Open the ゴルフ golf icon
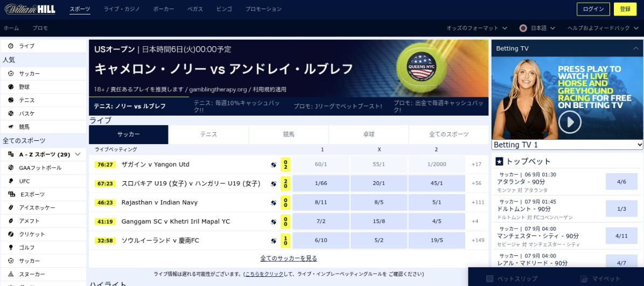The height and width of the screenshot is (286, 644). pyautogui.click(x=11, y=247)
